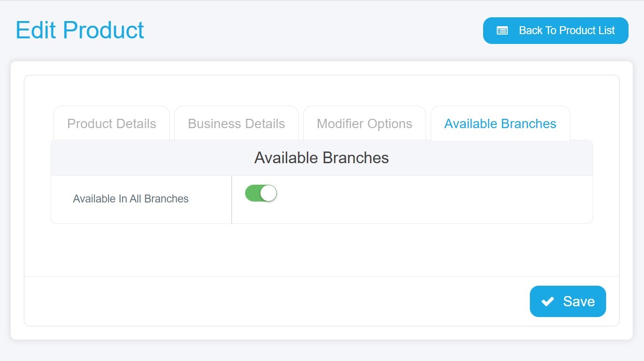Viewport: 644px width, 361px height.
Task: Click blank area below the branches table
Action: tap(322, 250)
